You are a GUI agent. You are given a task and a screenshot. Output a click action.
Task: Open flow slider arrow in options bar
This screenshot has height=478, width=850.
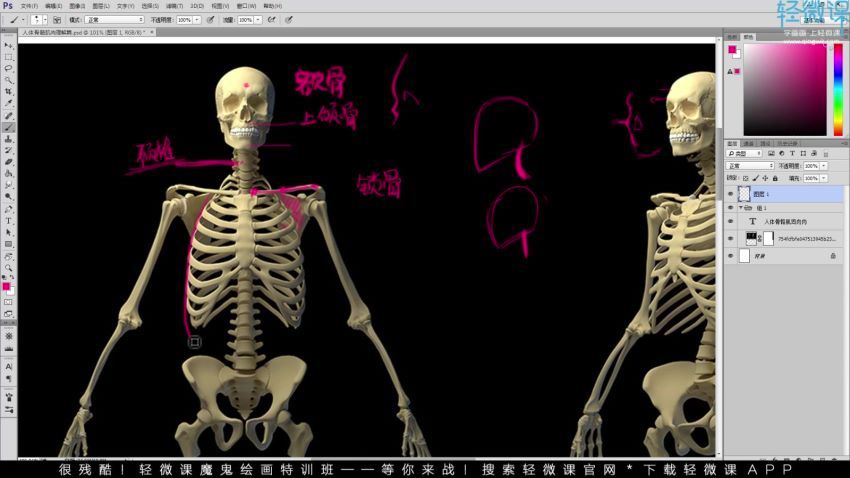click(258, 20)
